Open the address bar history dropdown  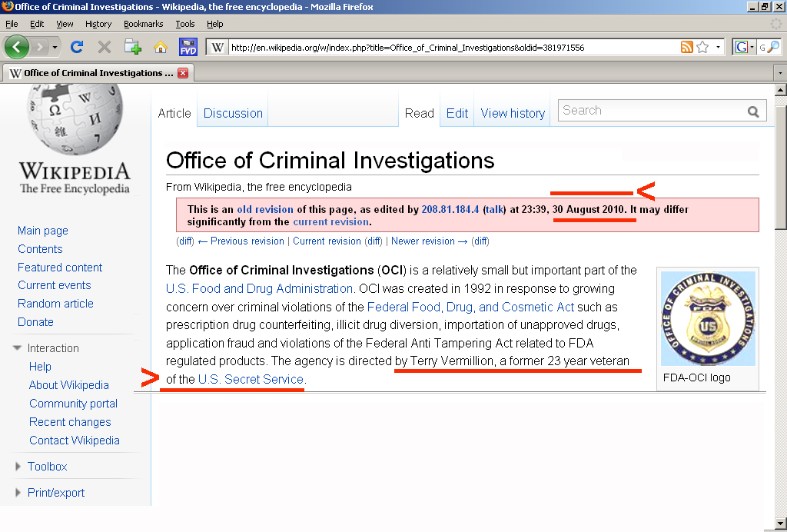(718, 47)
